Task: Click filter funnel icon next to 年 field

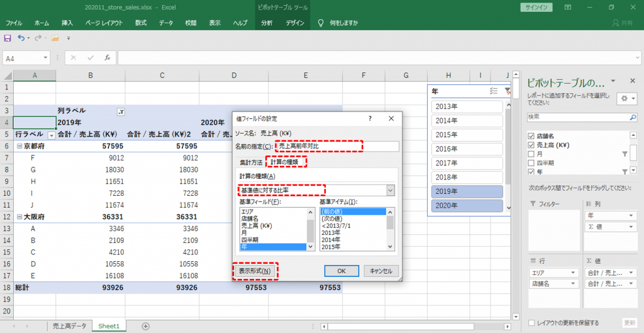Action: tap(625, 172)
